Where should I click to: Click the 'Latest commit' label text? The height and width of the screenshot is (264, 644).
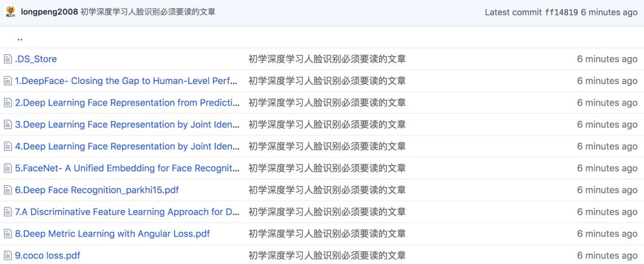(x=513, y=13)
